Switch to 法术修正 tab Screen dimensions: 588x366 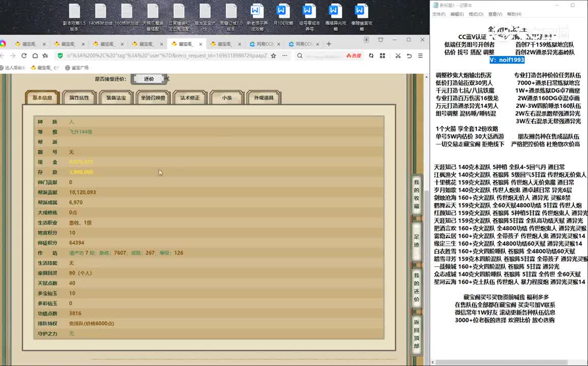(x=190, y=98)
